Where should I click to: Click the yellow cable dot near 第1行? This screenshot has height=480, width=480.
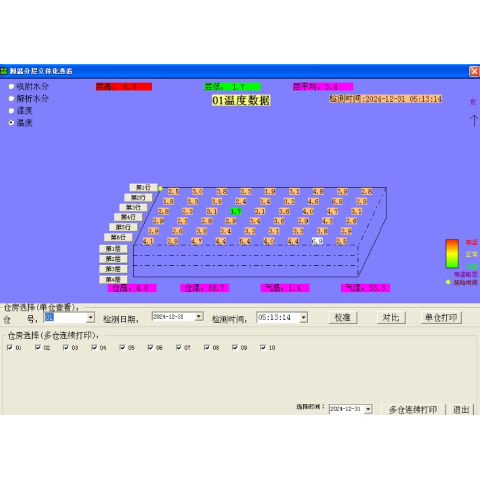point(160,189)
